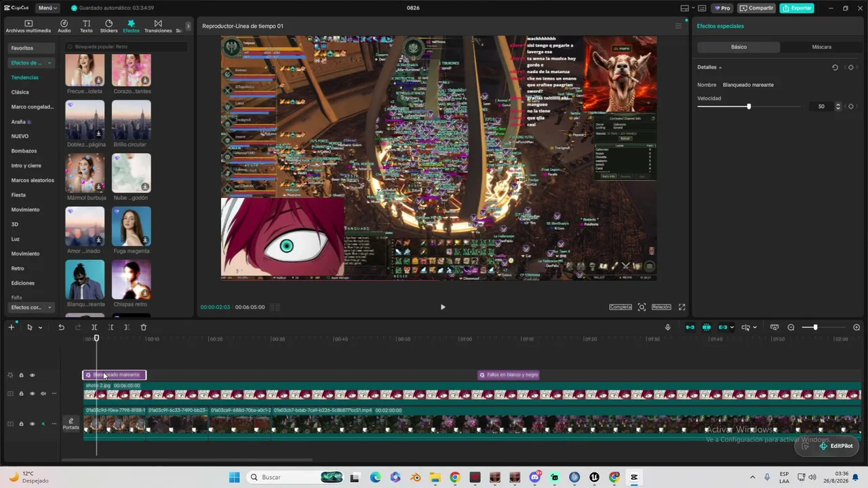
Task: Click the record voiceover microphone icon
Action: pos(668,327)
